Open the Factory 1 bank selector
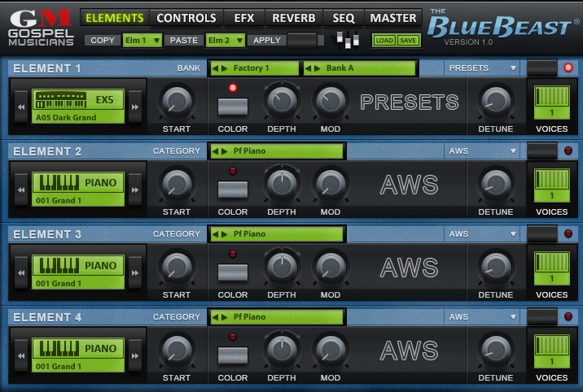Screen dimensions: 583x392 point(254,68)
